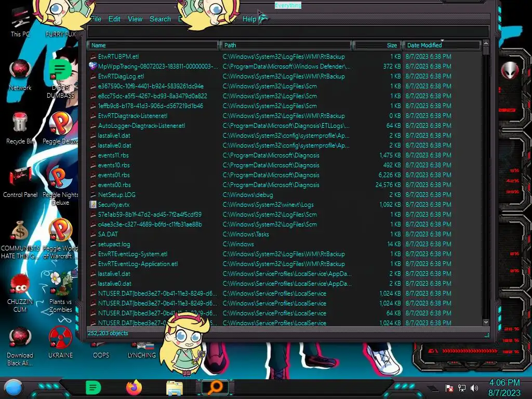532x399 pixels.
Task: Select EtwRTEventLog-System.etl file
Action: click(132, 254)
